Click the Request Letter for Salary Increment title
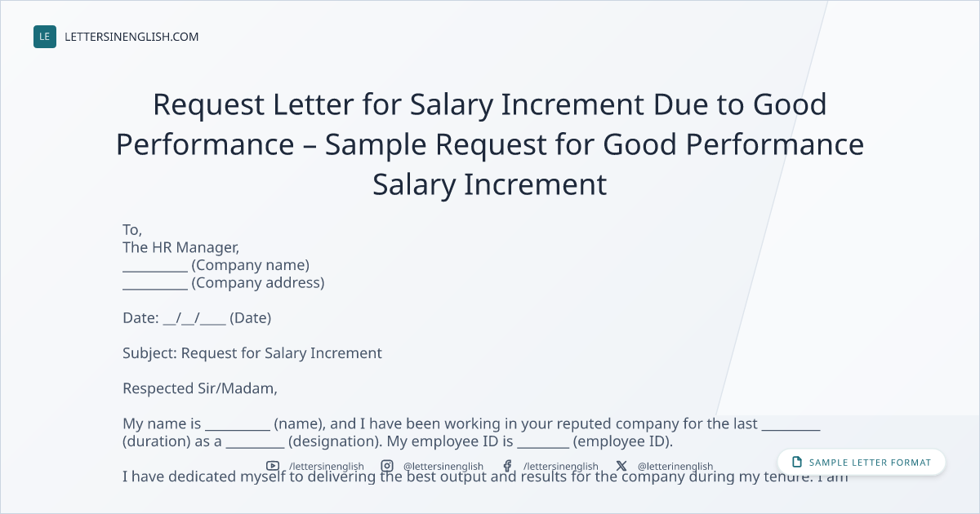This screenshot has width=980, height=514. pos(490,144)
